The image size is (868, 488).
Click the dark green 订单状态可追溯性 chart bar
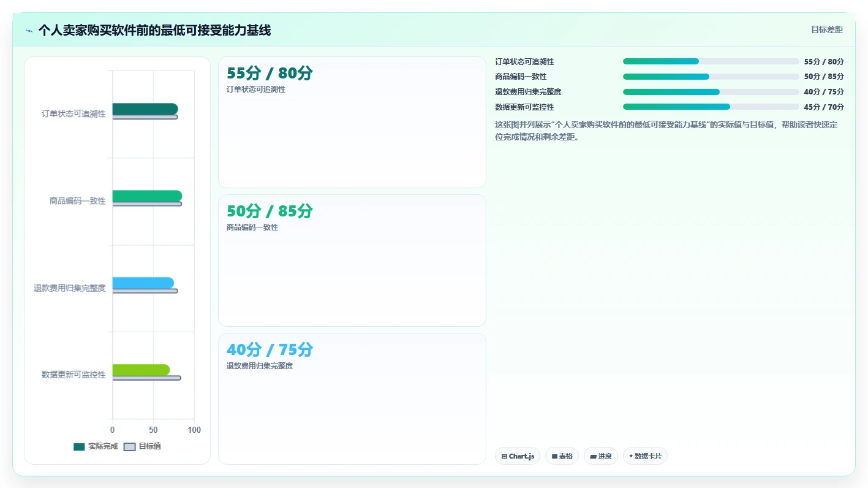pos(145,109)
